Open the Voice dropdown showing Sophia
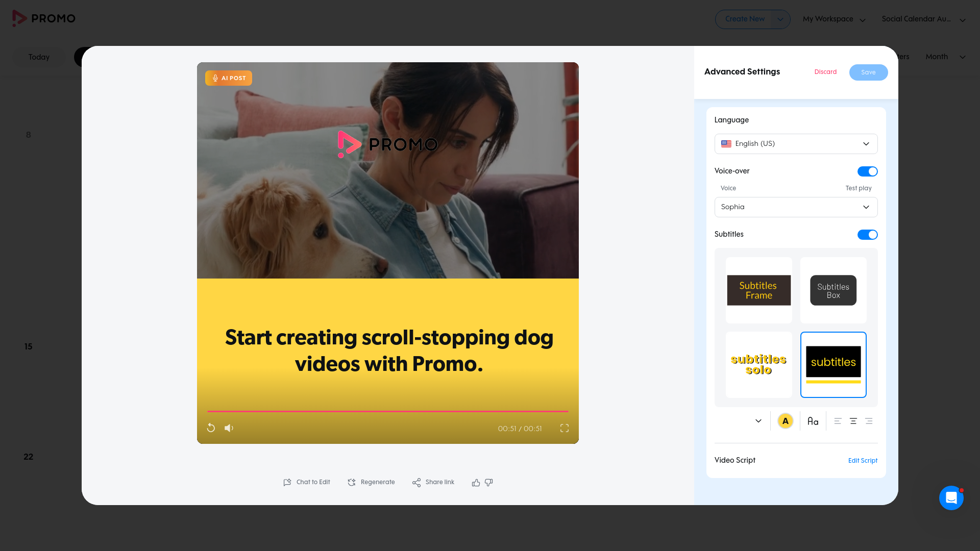Viewport: 980px width, 551px height. tap(796, 207)
